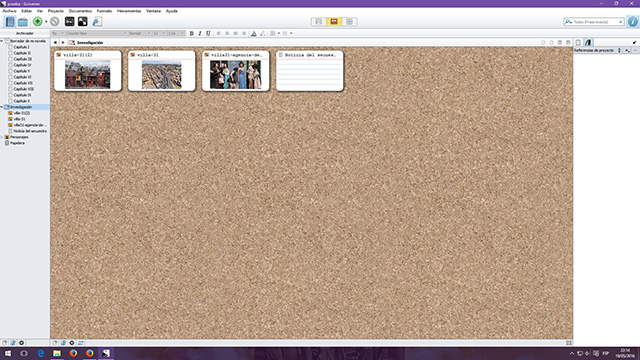Toggle underline formatting
Viewport: 640px width, 360px height.
click(208, 33)
